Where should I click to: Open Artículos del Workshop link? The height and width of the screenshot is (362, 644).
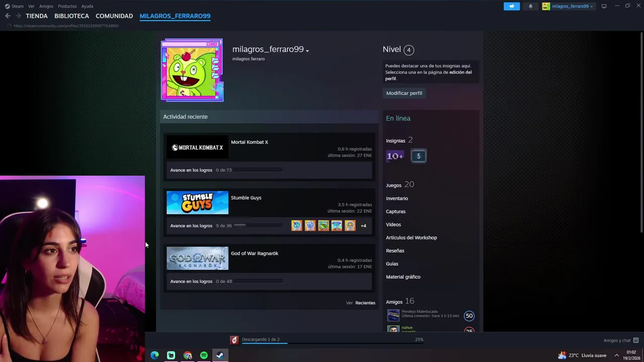point(412,238)
